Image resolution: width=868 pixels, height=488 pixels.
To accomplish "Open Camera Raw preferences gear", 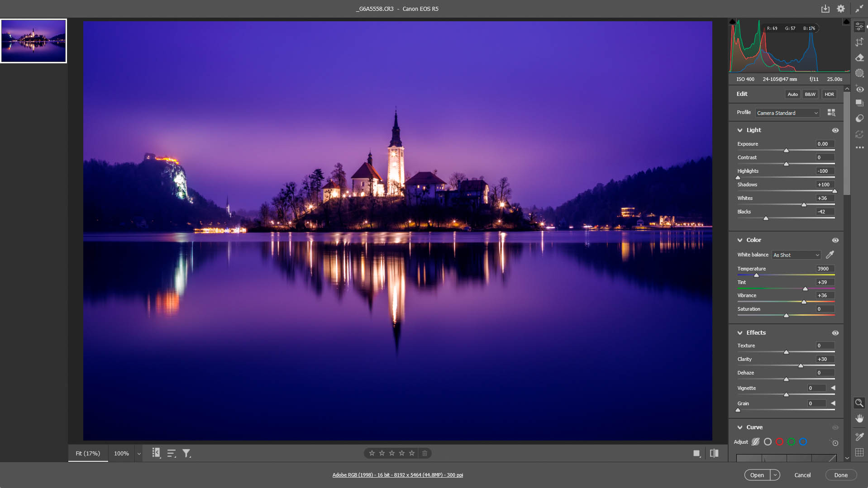I will coord(840,9).
